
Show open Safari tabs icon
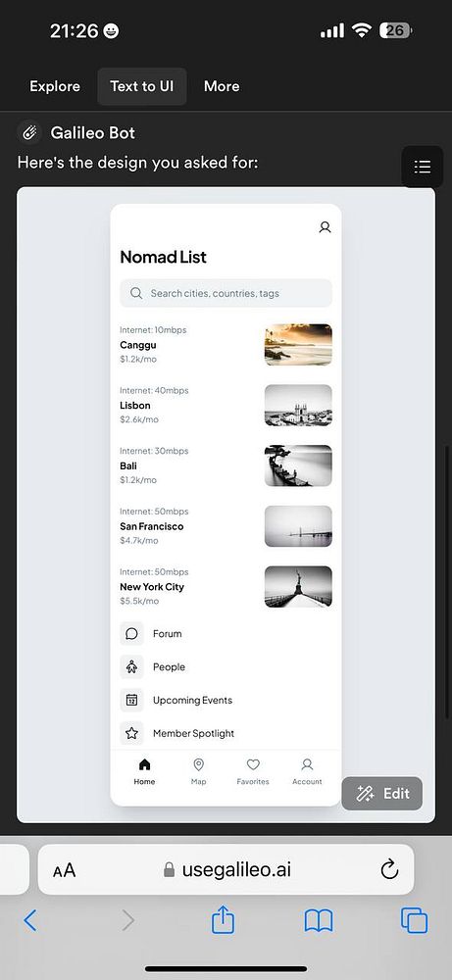(x=414, y=920)
